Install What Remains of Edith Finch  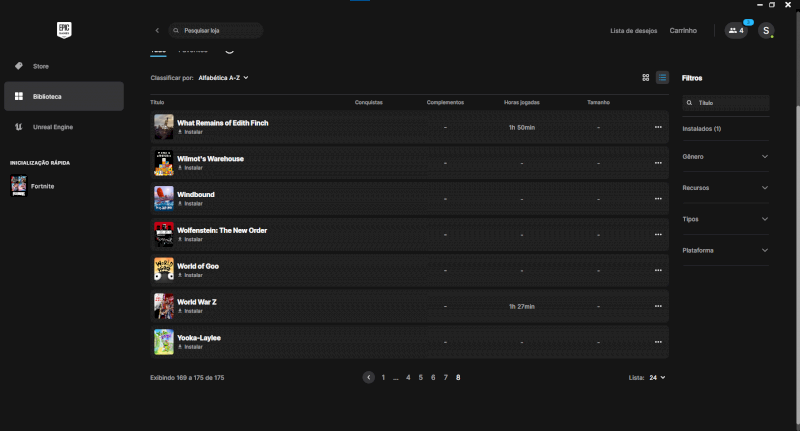click(x=190, y=132)
